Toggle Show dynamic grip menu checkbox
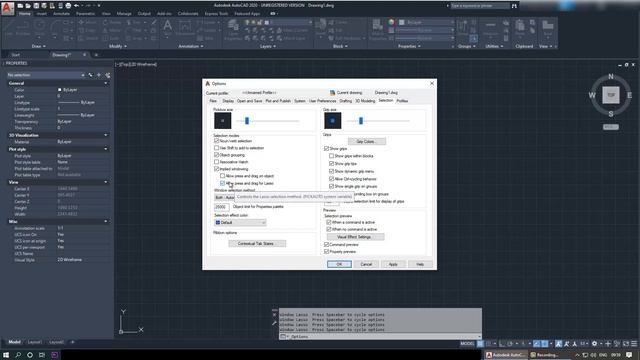The image size is (640, 360). pos(331,171)
